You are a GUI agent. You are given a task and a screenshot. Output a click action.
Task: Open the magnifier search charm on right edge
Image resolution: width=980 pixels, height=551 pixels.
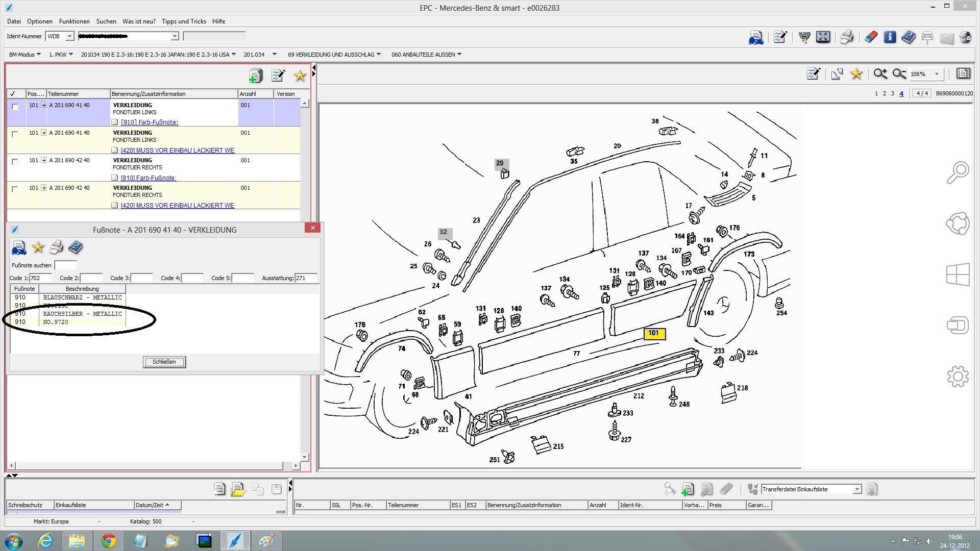click(x=958, y=172)
